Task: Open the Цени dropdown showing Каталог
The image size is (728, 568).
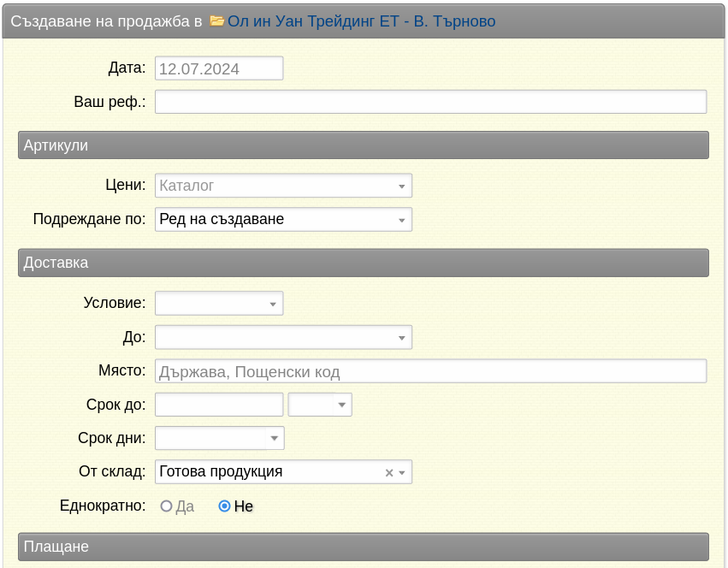Action: pyautogui.click(x=283, y=186)
